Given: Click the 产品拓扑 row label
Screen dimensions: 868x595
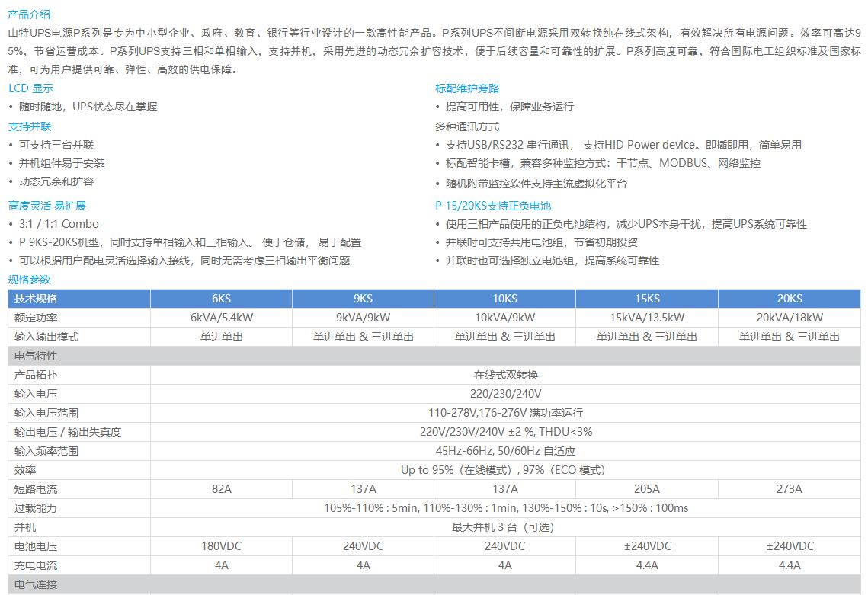Looking at the screenshot, I should (32, 375).
